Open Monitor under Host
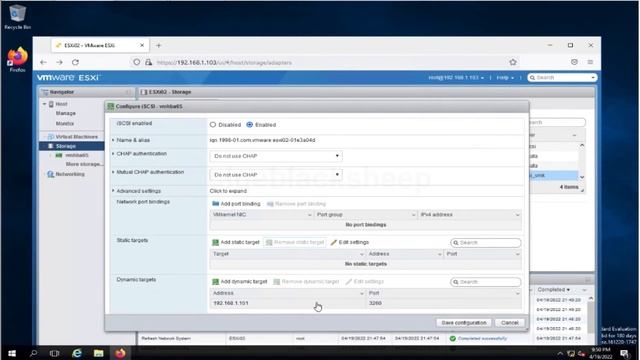 (x=65, y=123)
